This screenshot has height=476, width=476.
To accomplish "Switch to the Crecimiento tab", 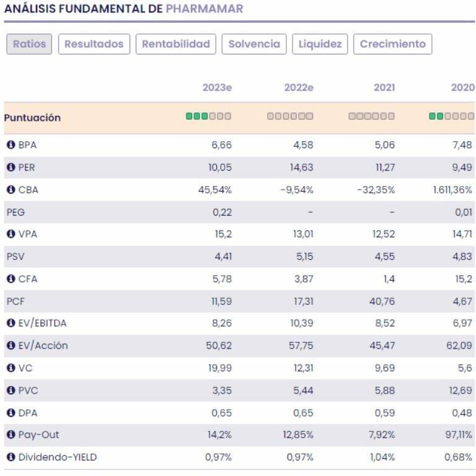I will (x=392, y=44).
